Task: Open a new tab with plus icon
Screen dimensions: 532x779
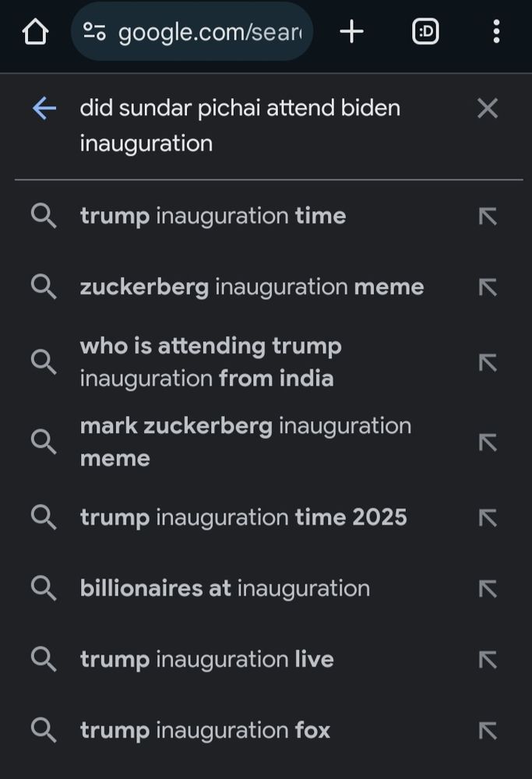Action: [x=352, y=32]
